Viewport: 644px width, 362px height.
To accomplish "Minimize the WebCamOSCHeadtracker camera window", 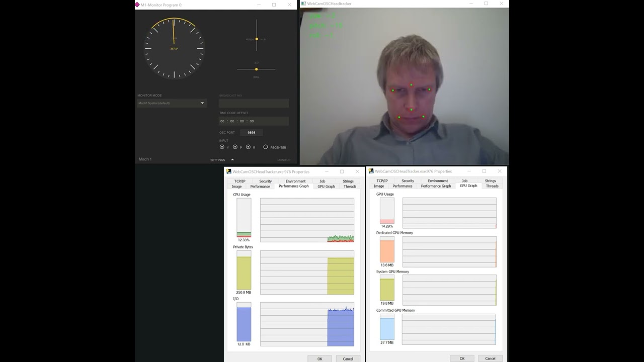I will coord(471,4).
